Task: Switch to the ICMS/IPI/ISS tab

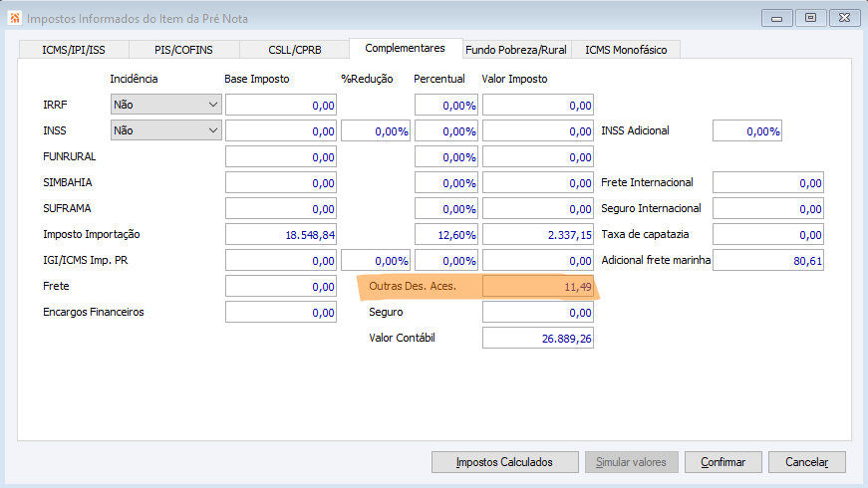Action: 74,50
